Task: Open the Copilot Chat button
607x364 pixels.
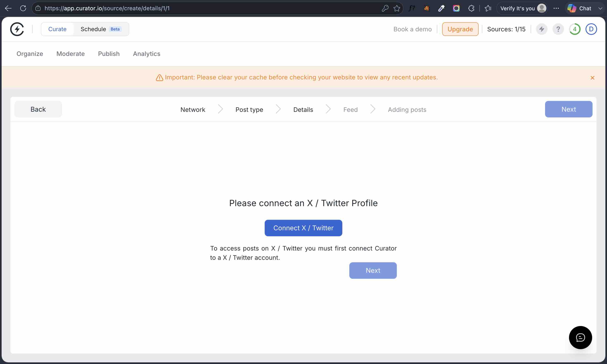Action: click(x=580, y=8)
